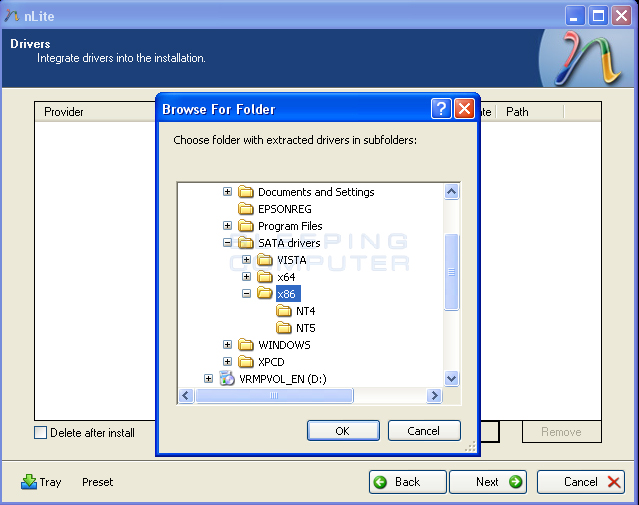This screenshot has height=505, width=639.
Task: Collapse the SATA drivers node
Action: 227,243
